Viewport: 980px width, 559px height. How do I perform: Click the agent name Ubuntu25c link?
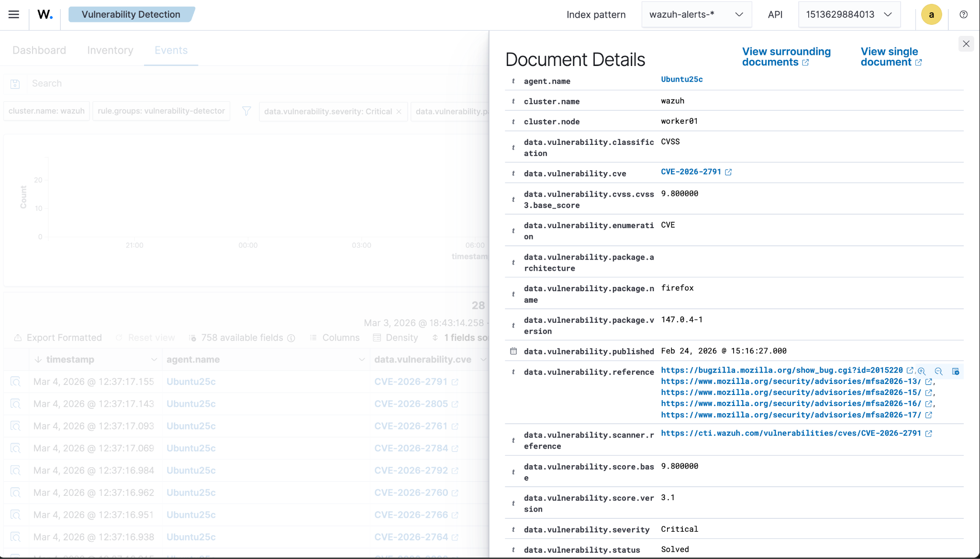[681, 79]
